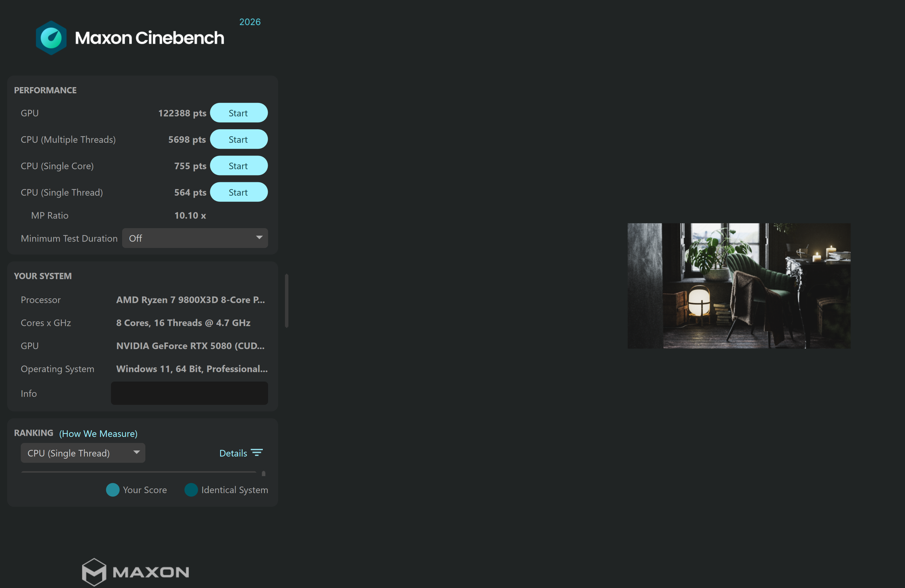The width and height of the screenshot is (905, 588).
Task: Click the GPU label in Your System
Action: tap(30, 346)
